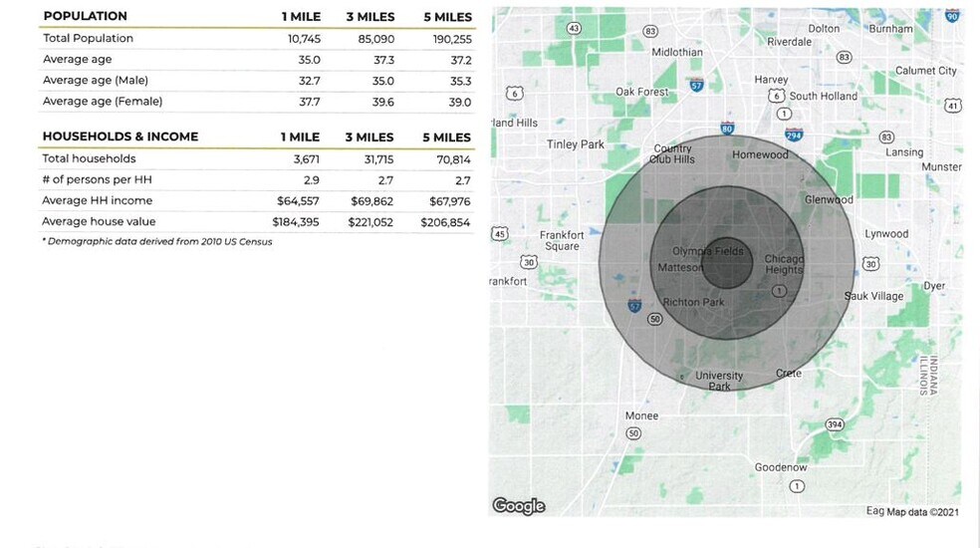Click the Interstate 294 shield marker

(x=794, y=135)
